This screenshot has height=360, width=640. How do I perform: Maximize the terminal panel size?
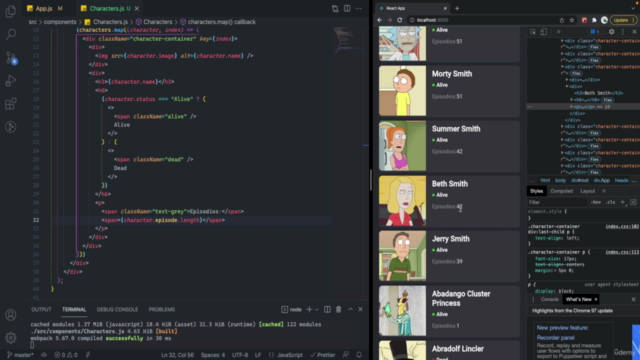tap(350, 309)
